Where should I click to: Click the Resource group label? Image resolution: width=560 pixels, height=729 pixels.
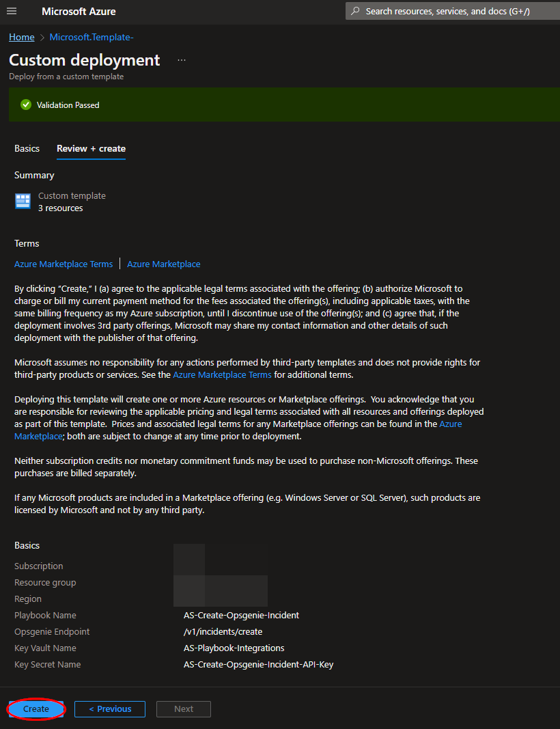pyautogui.click(x=45, y=583)
